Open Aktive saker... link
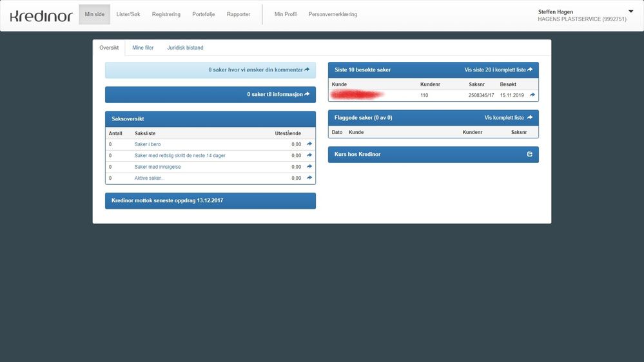644x362 pixels. (x=149, y=178)
